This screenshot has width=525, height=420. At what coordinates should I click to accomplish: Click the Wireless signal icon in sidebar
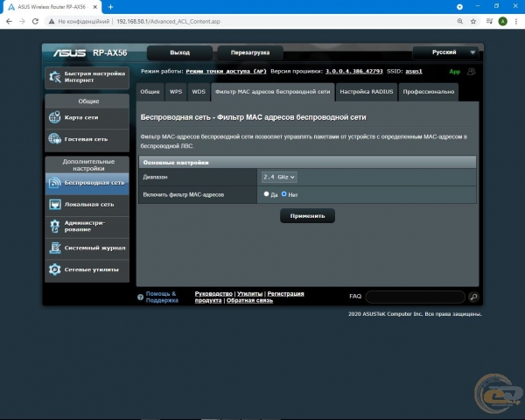54,183
